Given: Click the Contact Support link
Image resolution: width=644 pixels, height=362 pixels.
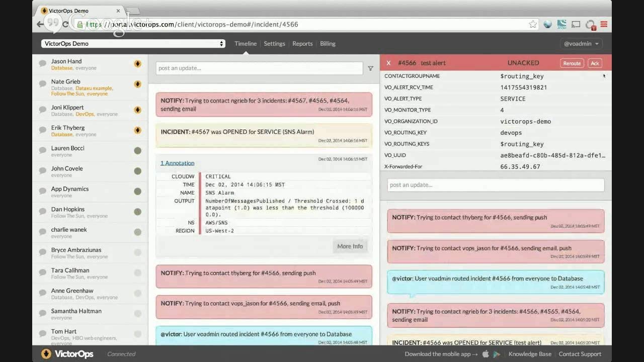Looking at the screenshot, I should tap(580, 354).
